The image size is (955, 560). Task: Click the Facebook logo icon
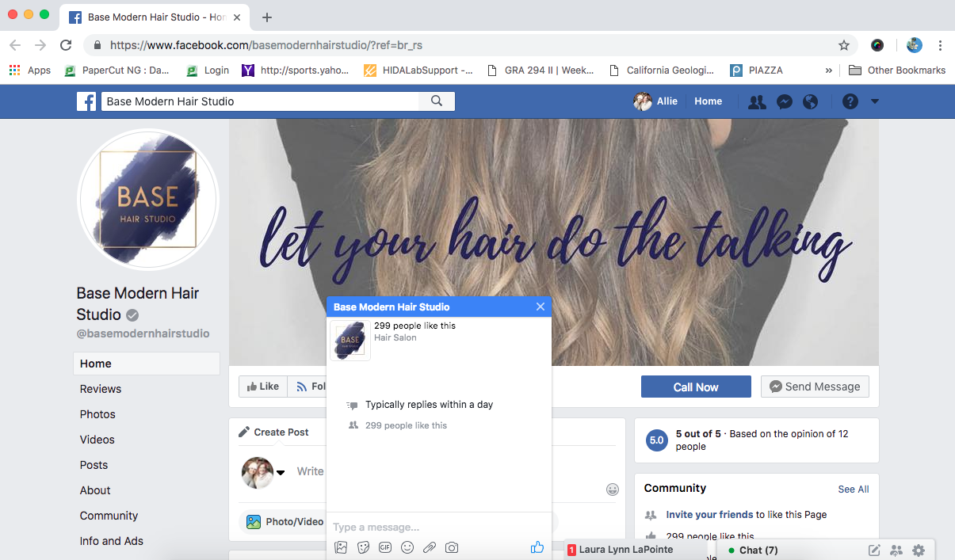point(86,101)
